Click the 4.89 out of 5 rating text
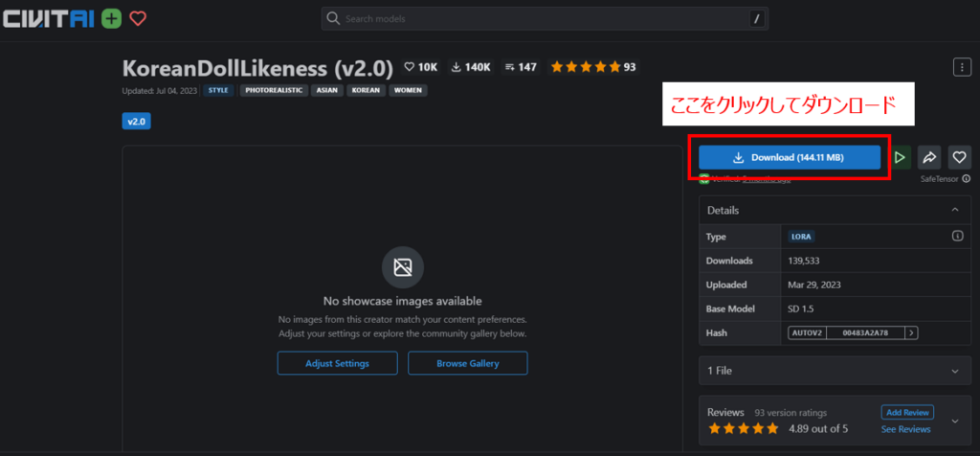The width and height of the screenshot is (980, 456). pos(818,429)
